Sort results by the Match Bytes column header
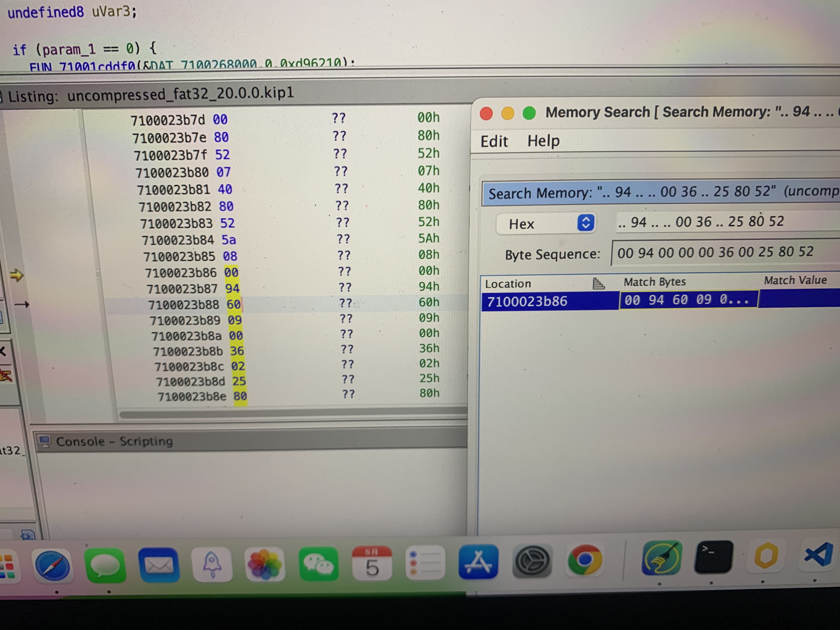 (655, 282)
